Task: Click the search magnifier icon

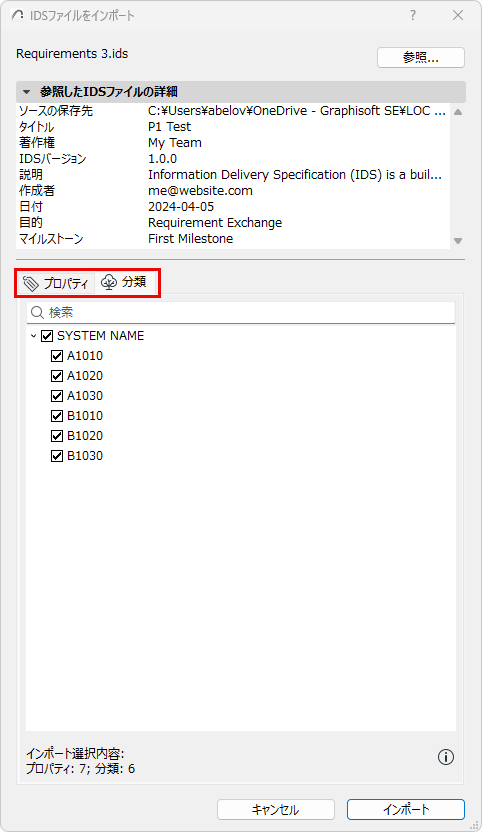Action: tap(37, 313)
